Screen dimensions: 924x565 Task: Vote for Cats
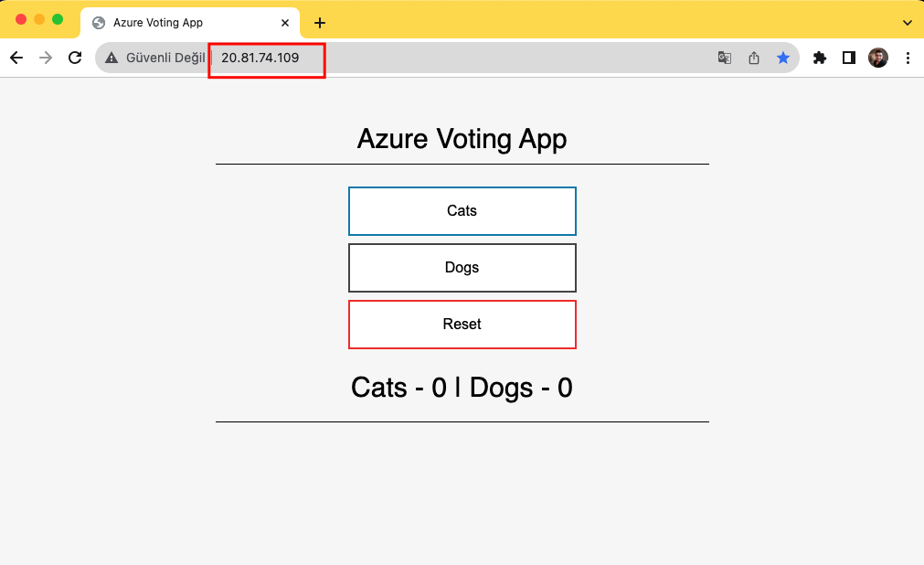[462, 211]
